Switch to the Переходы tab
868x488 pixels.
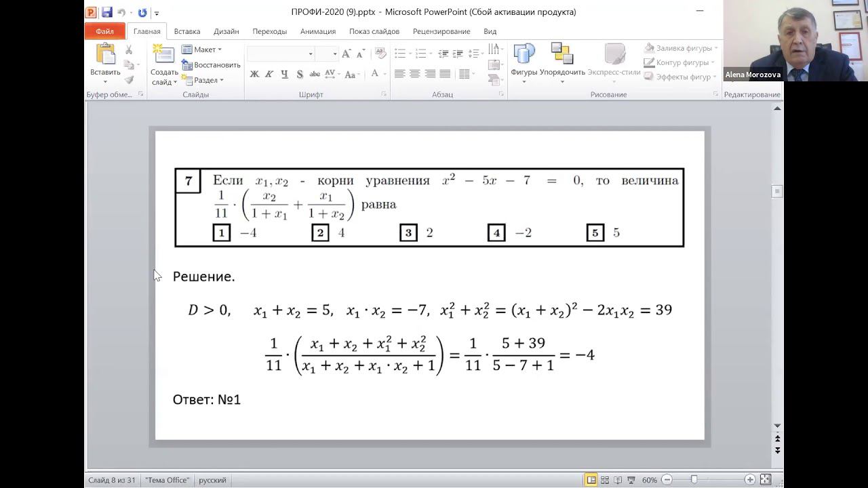(x=270, y=31)
